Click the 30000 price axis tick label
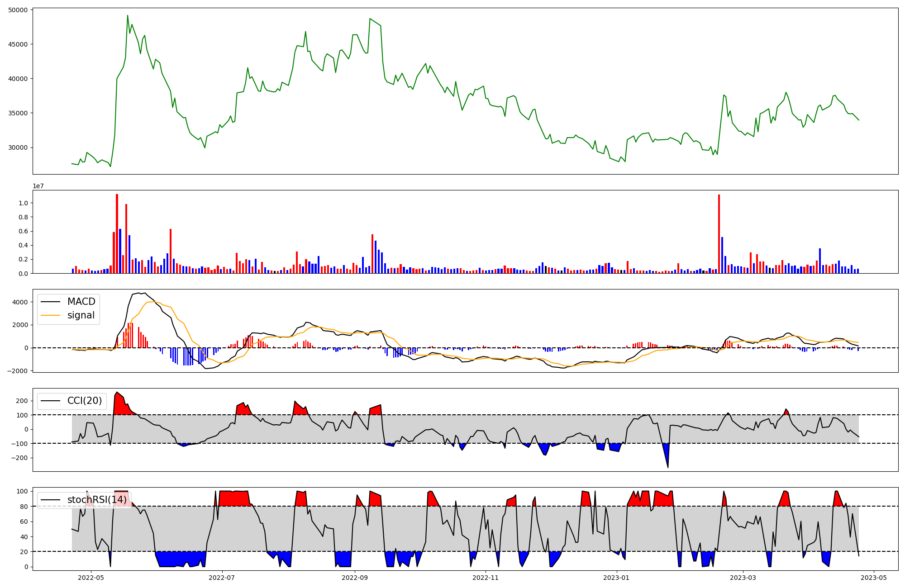Image resolution: width=905 pixels, height=588 pixels. pyautogui.click(x=18, y=147)
